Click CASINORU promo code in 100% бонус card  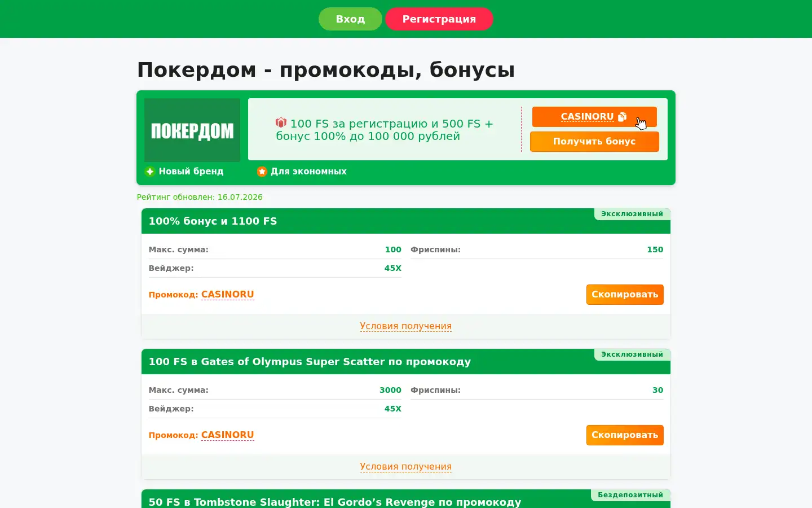point(228,294)
